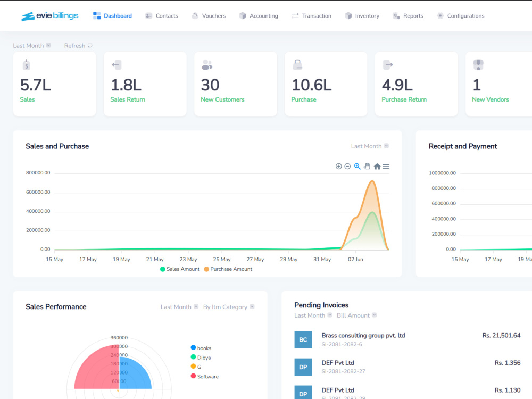Toggle the Software legend item

coord(205,376)
